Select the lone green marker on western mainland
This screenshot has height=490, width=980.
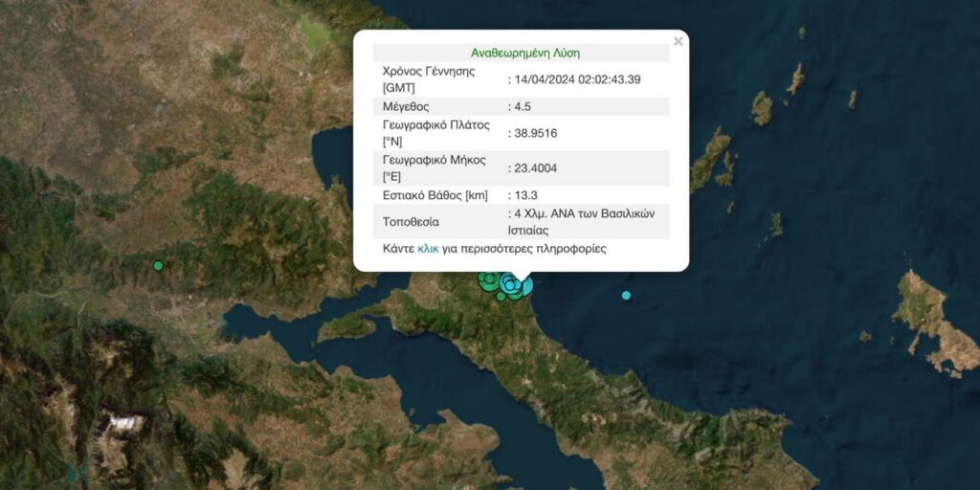coord(158,265)
